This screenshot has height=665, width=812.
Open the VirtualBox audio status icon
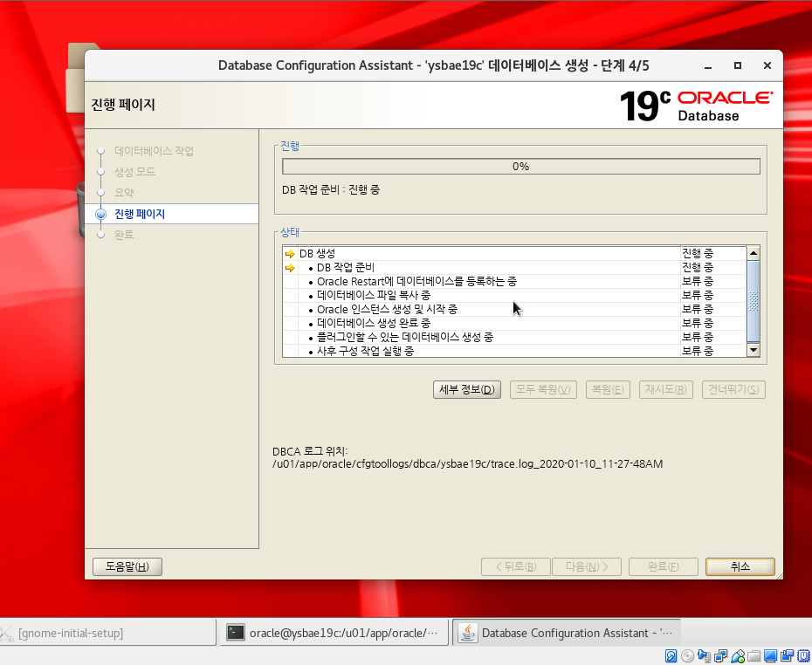tap(704, 656)
